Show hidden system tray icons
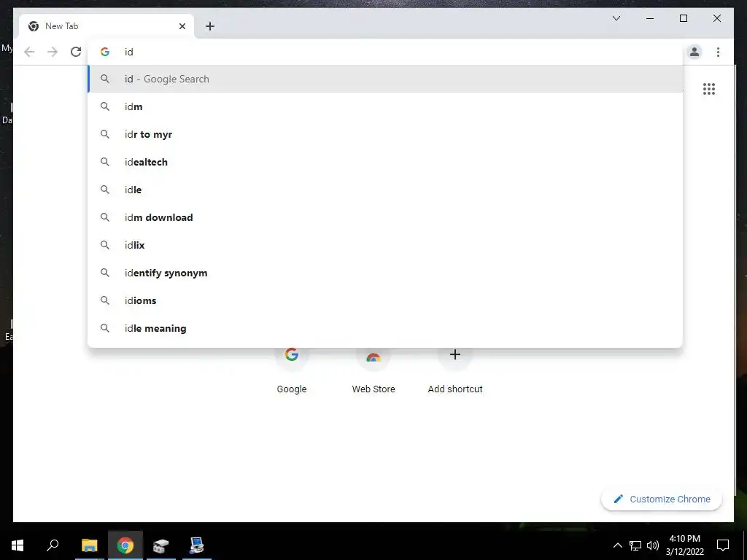The width and height of the screenshot is (747, 560). pos(617,545)
